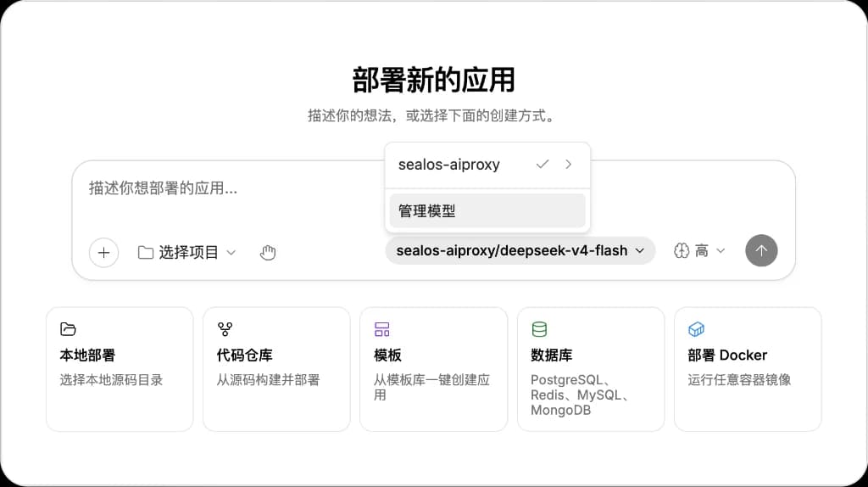
Task: Click the 代码仓库 branch icon
Action: coord(225,329)
